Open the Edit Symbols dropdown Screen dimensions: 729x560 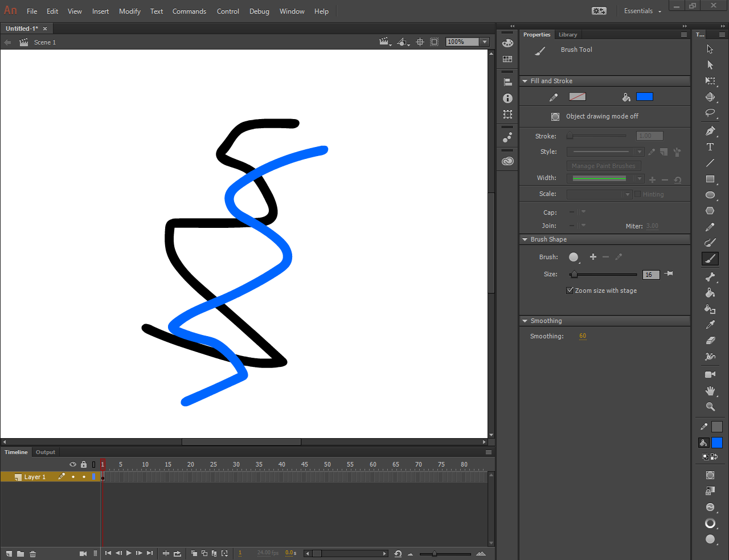point(403,42)
